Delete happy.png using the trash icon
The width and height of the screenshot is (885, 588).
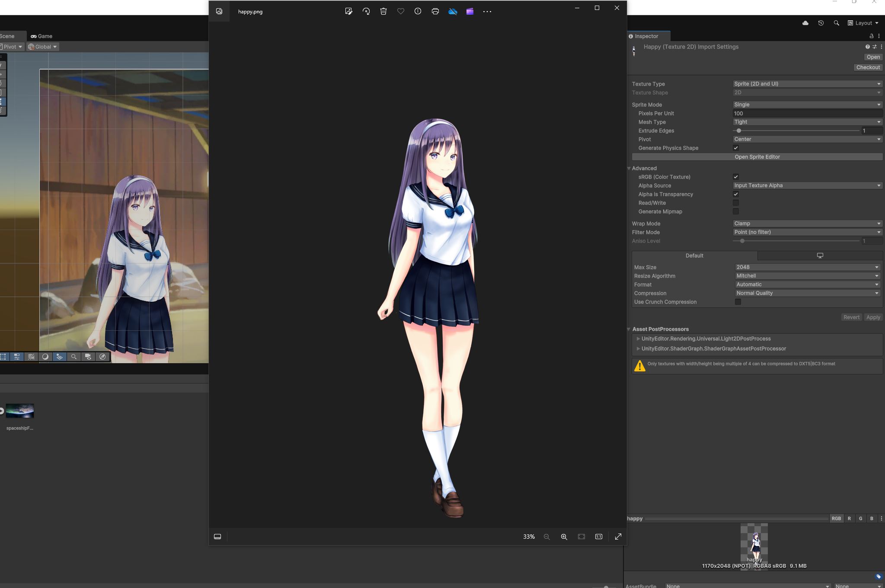(383, 11)
